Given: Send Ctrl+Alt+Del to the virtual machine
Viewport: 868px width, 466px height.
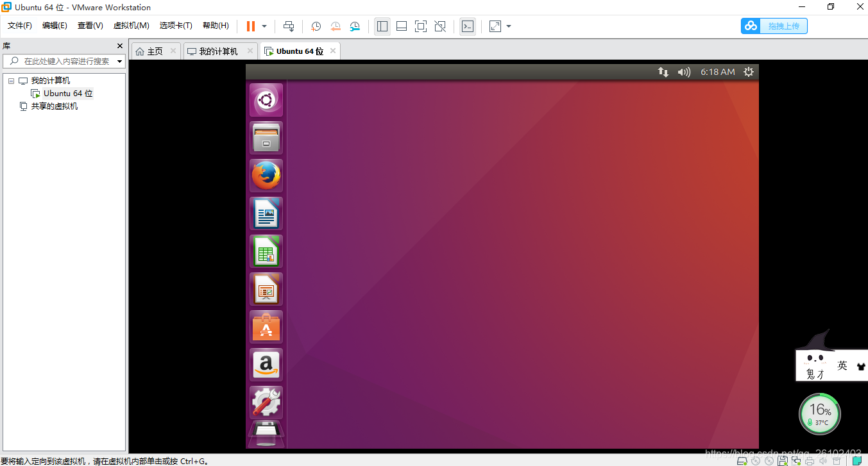Looking at the screenshot, I should pyautogui.click(x=289, y=26).
